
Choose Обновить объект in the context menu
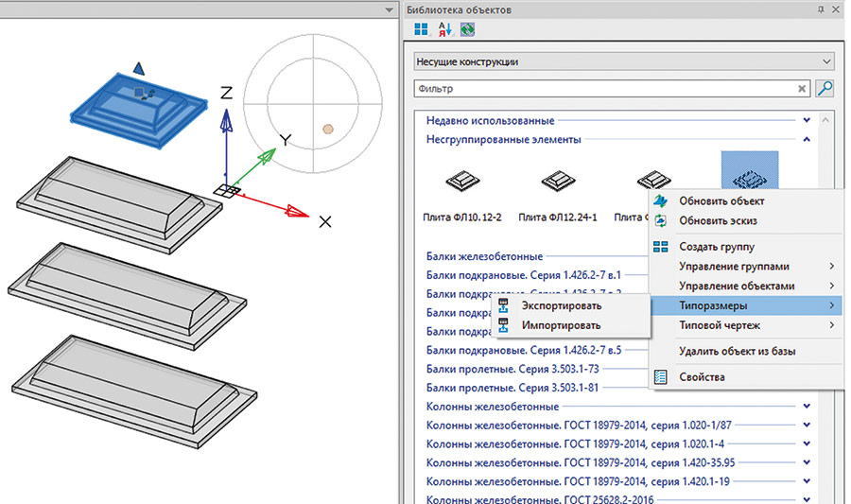721,201
